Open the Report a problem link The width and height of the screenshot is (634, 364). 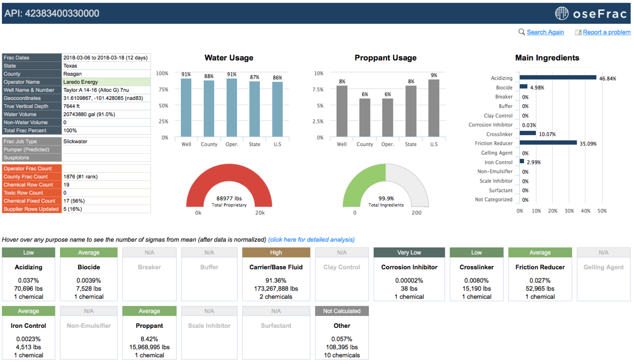tap(606, 32)
